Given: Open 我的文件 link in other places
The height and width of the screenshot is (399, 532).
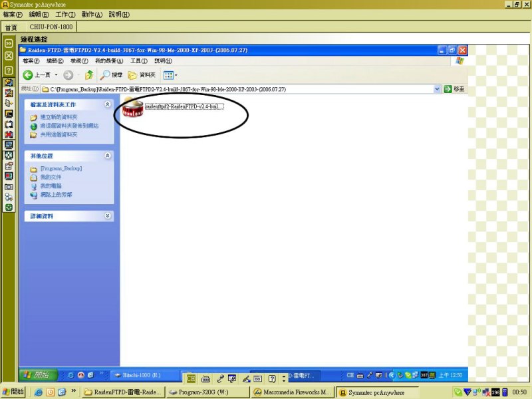Looking at the screenshot, I should pyautogui.click(x=51, y=177).
